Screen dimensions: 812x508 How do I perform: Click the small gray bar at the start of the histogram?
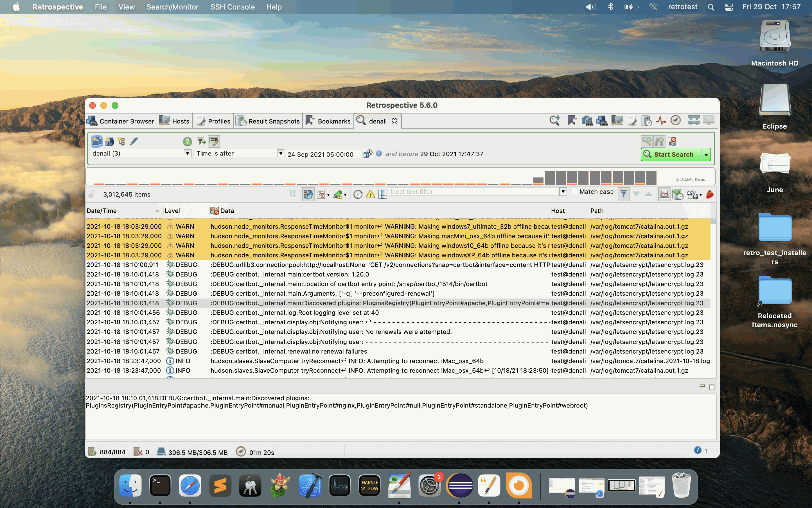click(x=538, y=181)
